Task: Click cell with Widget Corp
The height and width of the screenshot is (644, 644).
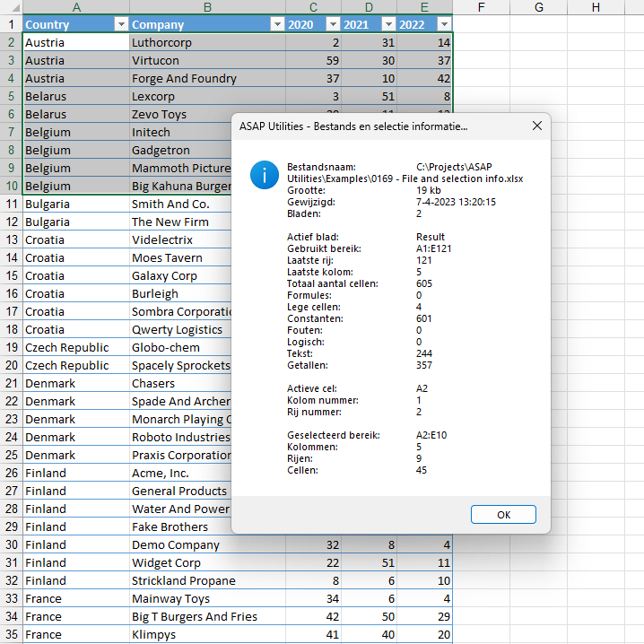Action: tap(207, 562)
